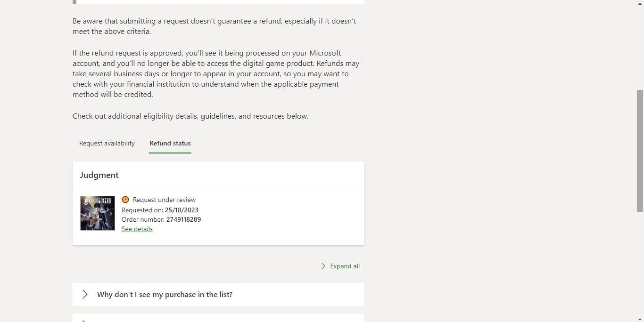Switch to the Request availability tab
Screen dimensions: 644x322
pyautogui.click(x=107, y=143)
